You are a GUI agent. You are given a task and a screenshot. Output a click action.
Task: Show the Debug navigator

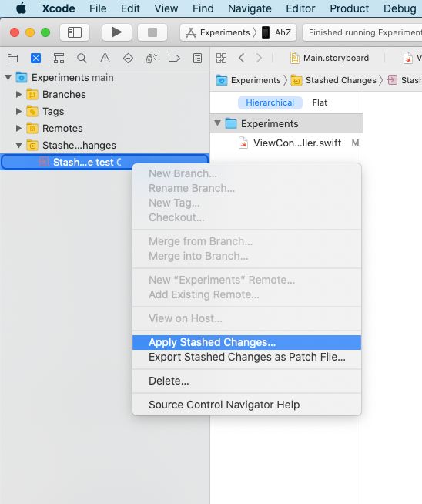pyautogui.click(x=151, y=58)
